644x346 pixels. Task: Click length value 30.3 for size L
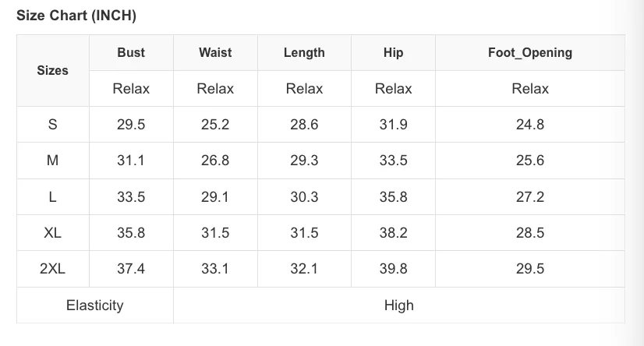[304, 196]
